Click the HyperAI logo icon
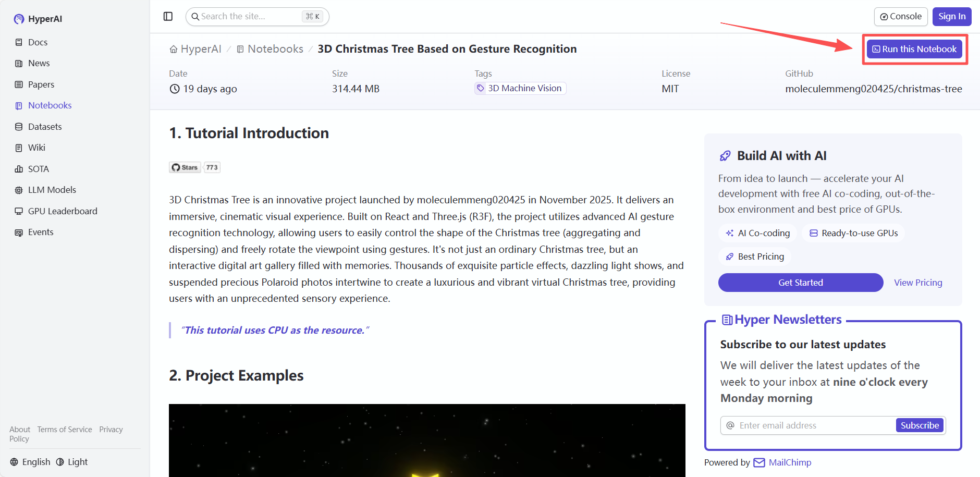The image size is (980, 477). click(19, 19)
